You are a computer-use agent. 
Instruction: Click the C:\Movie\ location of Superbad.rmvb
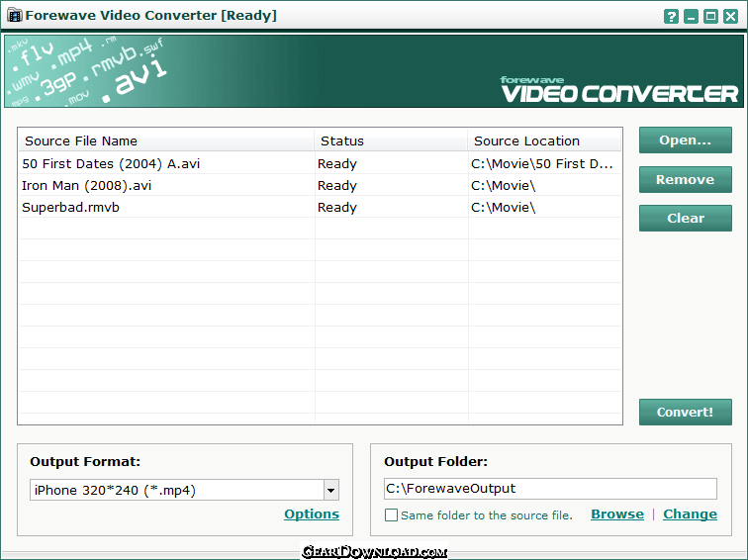click(x=504, y=208)
